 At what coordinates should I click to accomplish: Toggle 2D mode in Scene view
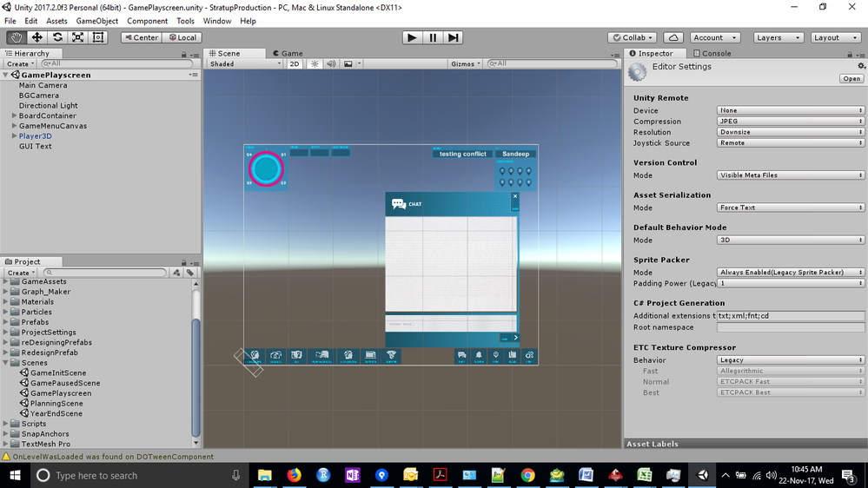(x=295, y=63)
